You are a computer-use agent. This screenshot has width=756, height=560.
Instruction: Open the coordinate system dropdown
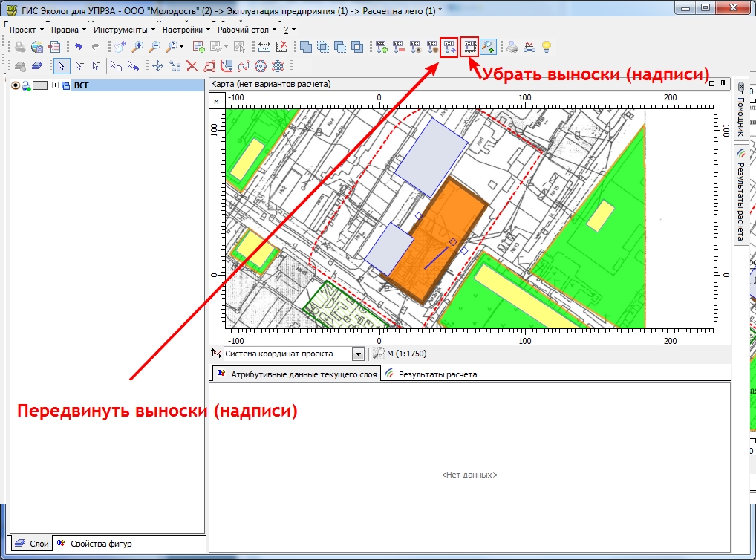(359, 354)
